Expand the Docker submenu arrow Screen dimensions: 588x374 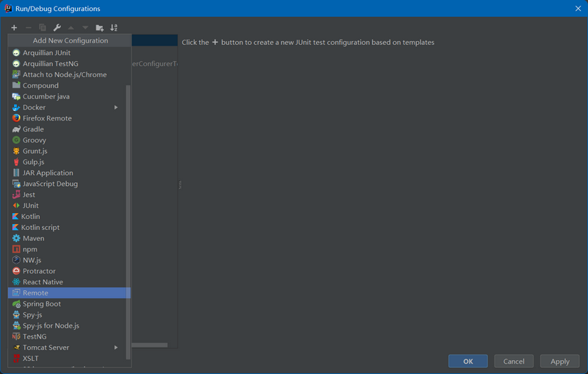pyautogui.click(x=116, y=107)
